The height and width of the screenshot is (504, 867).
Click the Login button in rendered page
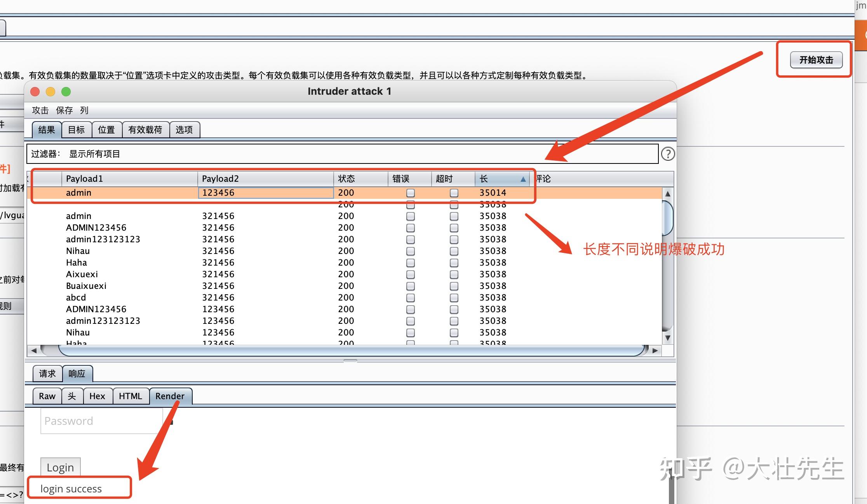pyautogui.click(x=60, y=467)
